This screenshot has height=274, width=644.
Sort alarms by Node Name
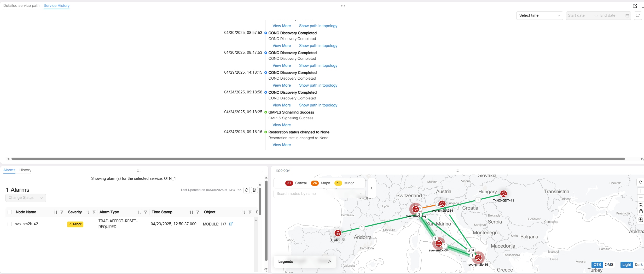click(x=56, y=212)
